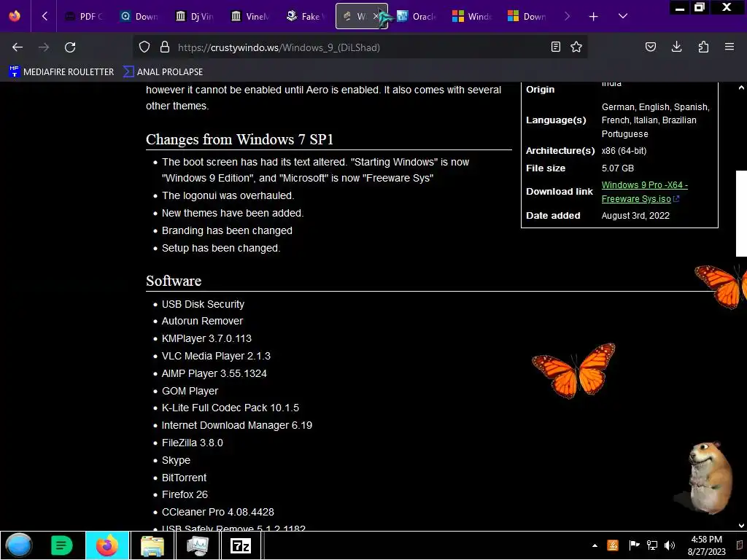Click the File size 5.07 GB value
The width and height of the screenshot is (747, 560).
(x=617, y=168)
